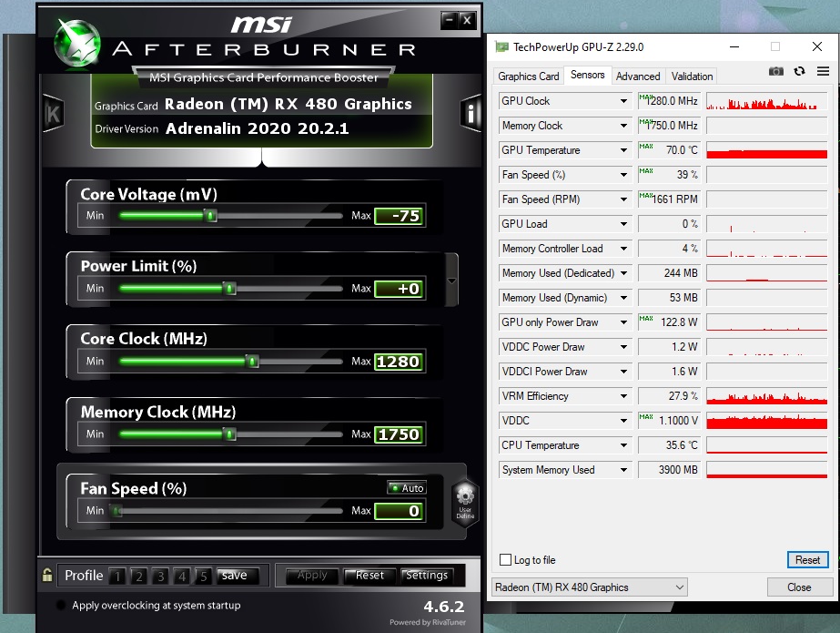This screenshot has height=633, width=840.
Task: Click the Power Limit +0 value field
Action: [x=400, y=289]
